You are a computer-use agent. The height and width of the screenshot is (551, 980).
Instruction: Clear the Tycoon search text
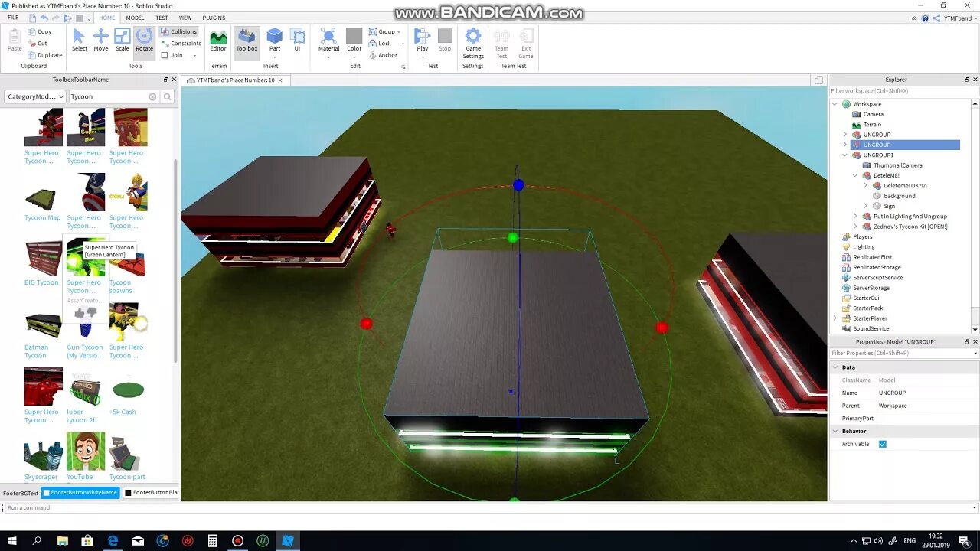(152, 96)
